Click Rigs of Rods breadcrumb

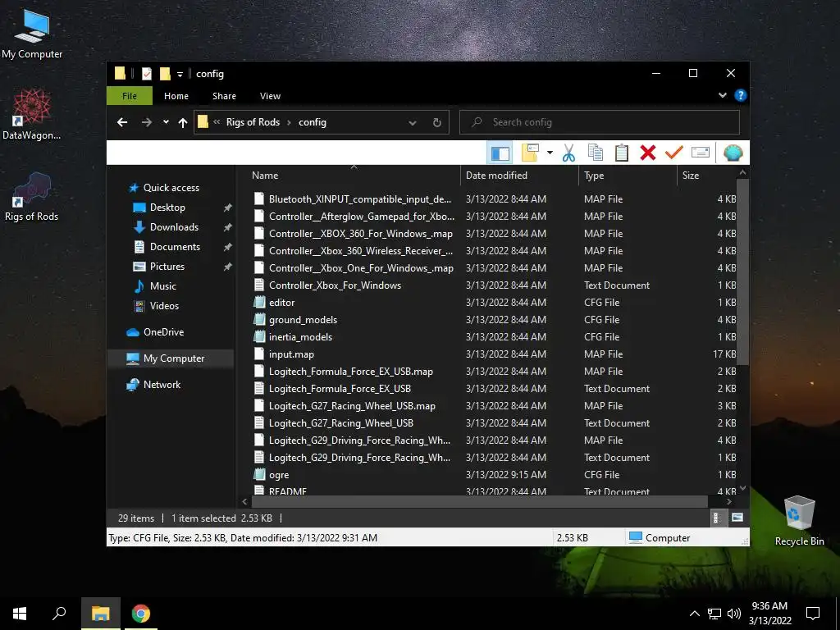point(253,122)
